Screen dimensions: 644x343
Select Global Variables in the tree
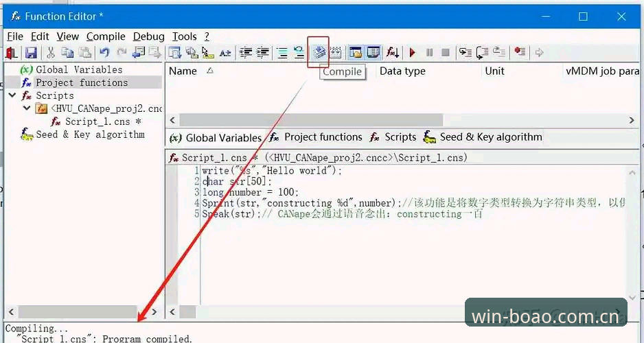point(79,69)
